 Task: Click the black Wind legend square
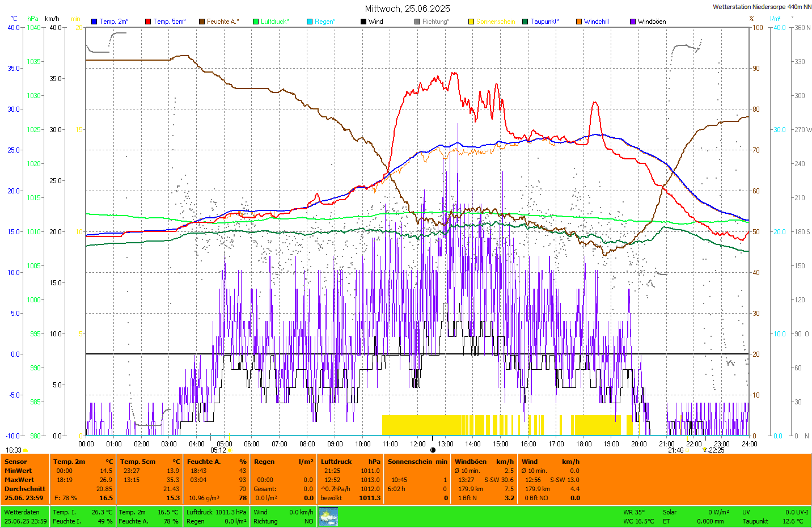[363, 22]
